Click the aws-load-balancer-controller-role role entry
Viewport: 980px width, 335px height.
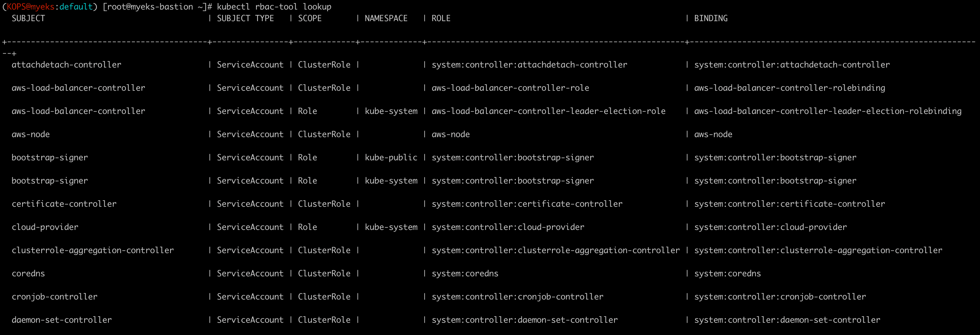pyautogui.click(x=510, y=88)
